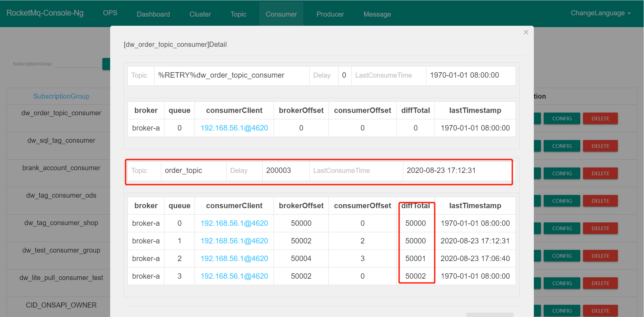This screenshot has height=317, width=644.
Task: Switch to the Dashboard tab
Action: point(153,14)
